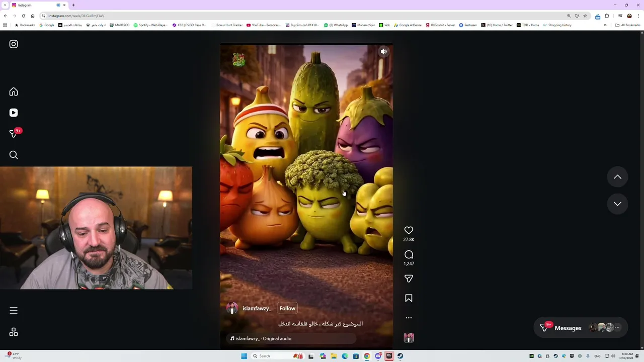Mute or unmute the reel audio
644x362 pixels.
(384, 52)
